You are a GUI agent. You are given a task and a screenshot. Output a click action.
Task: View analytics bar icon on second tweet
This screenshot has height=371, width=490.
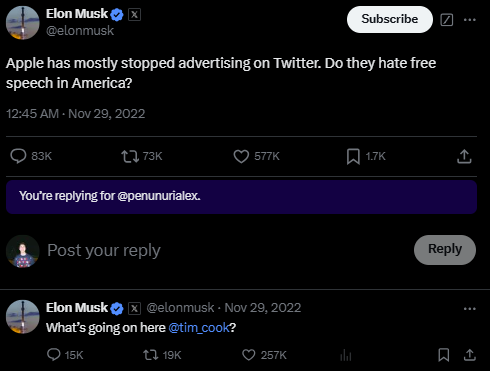[346, 355]
